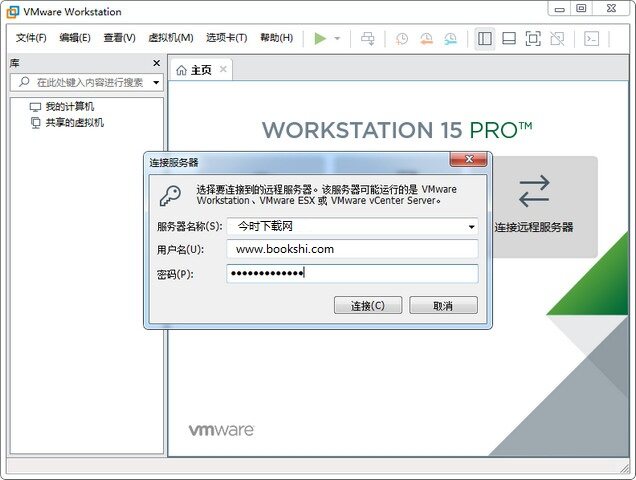636x480 pixels.
Task: Select 共享的虚拟机 in the library tree
Action: (x=75, y=123)
